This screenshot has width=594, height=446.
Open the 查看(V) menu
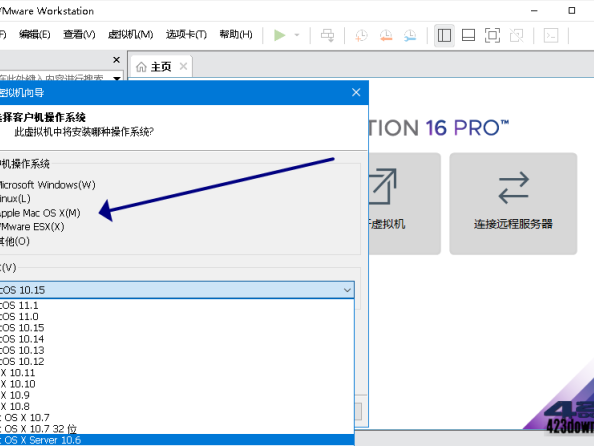[79, 34]
